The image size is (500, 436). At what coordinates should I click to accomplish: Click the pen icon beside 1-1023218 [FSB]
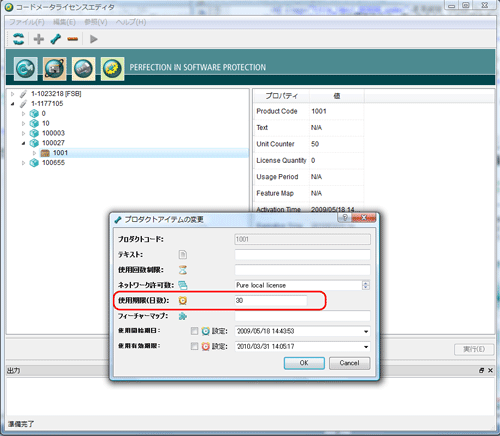pos(23,94)
